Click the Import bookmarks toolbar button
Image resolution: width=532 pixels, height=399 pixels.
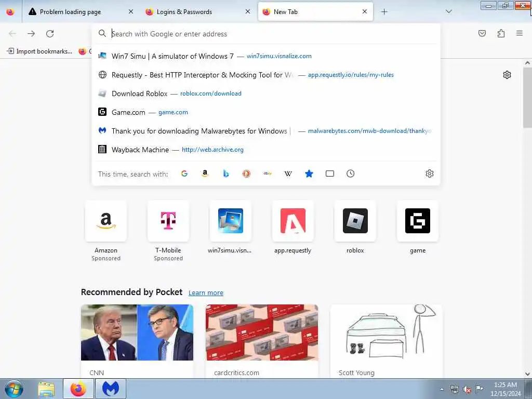(x=39, y=51)
